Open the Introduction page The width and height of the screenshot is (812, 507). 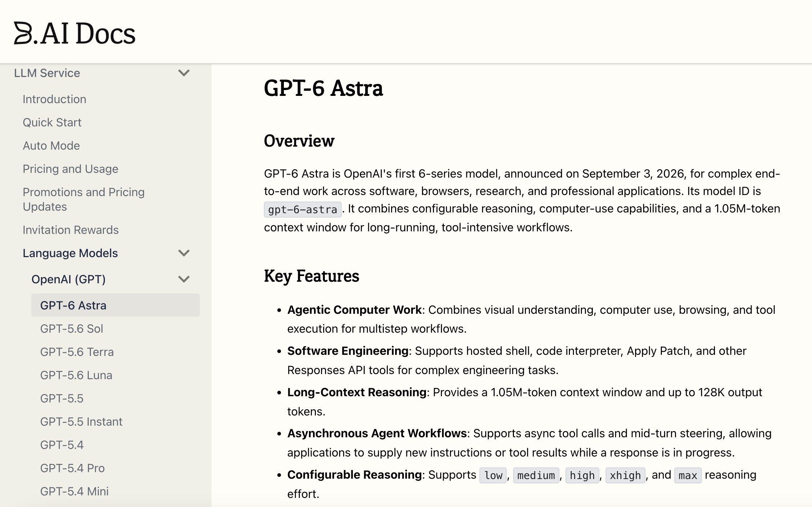pyautogui.click(x=55, y=99)
